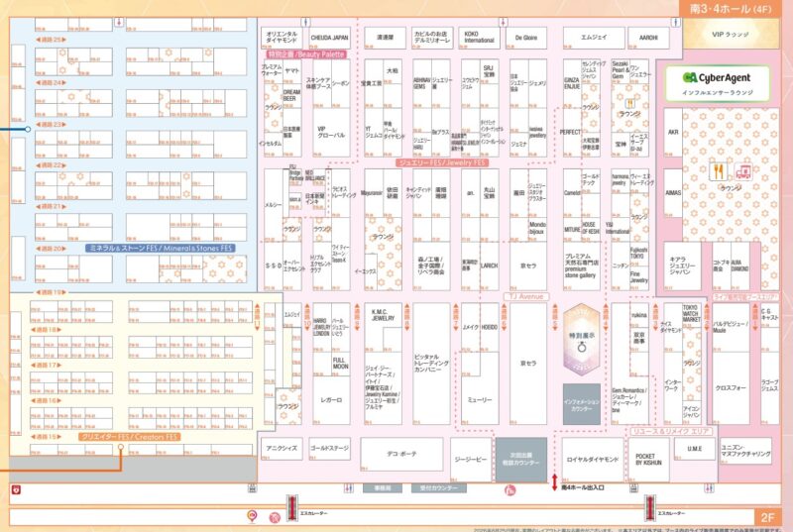The width and height of the screenshot is (793, 532).
Task: Click the escalator icon below 南4ホール出入口
Action: (x=650, y=508)
